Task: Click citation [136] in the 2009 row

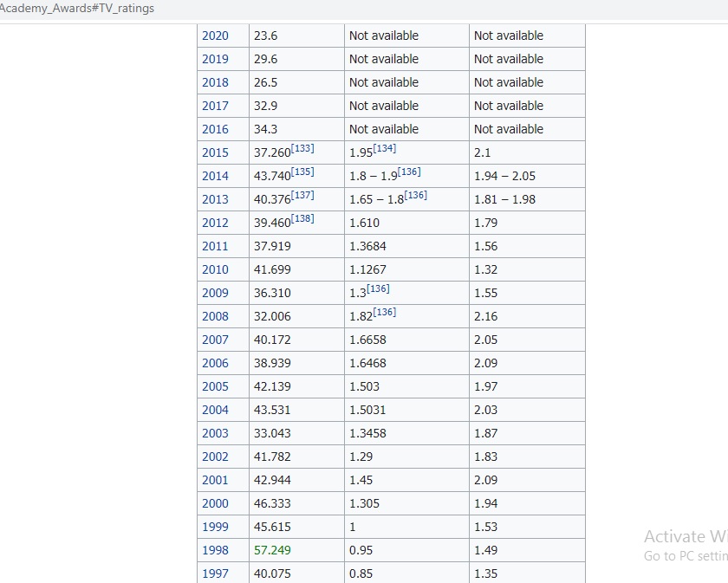Action: (x=378, y=289)
